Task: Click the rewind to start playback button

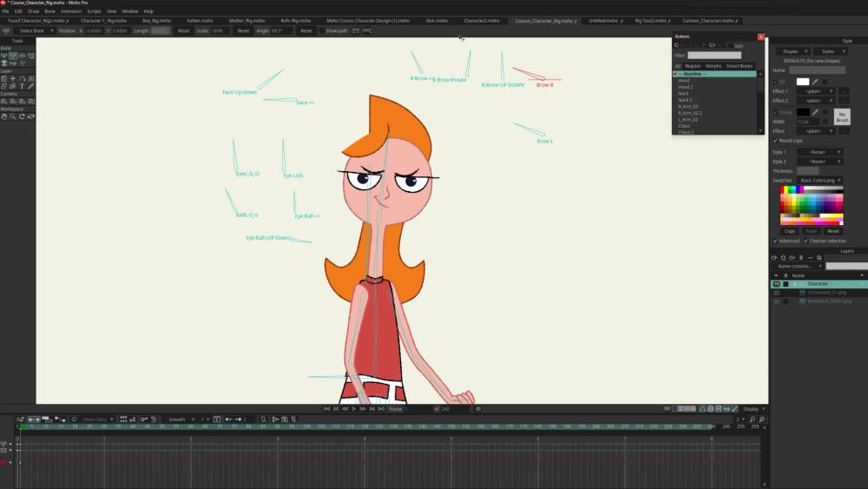Action: (326, 409)
